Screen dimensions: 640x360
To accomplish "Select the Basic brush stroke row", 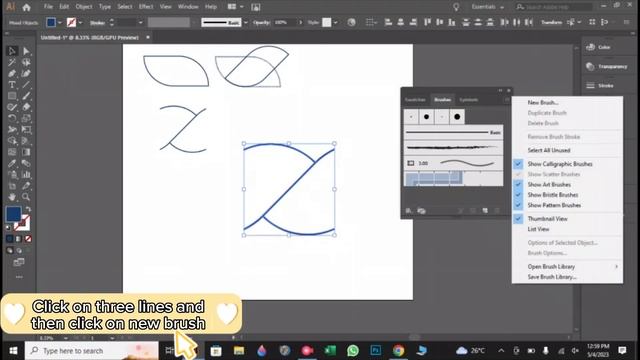I will click(x=453, y=133).
